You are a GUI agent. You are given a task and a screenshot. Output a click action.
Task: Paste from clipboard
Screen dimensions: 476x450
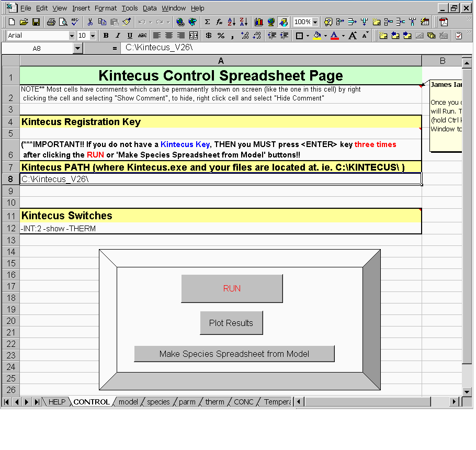(115, 22)
